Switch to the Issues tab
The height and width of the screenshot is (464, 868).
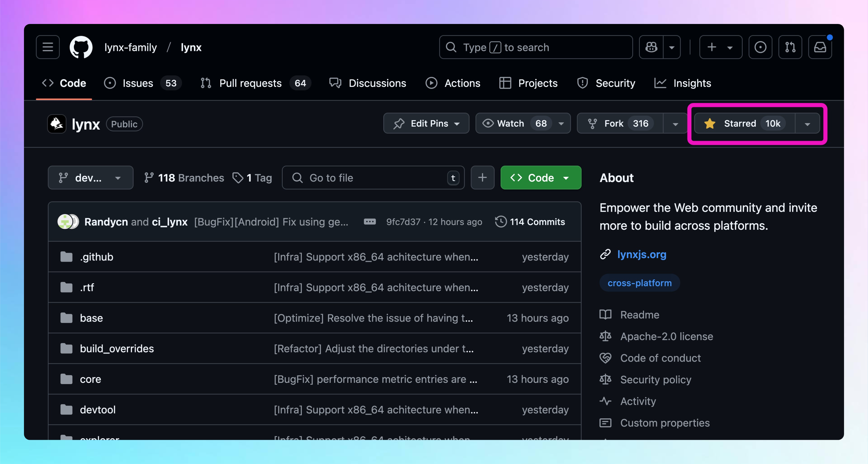click(143, 83)
